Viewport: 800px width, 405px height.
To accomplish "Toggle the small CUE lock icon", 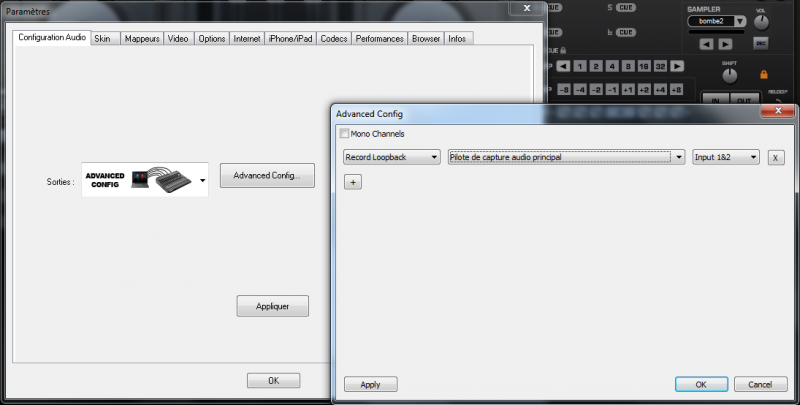I will [x=563, y=50].
